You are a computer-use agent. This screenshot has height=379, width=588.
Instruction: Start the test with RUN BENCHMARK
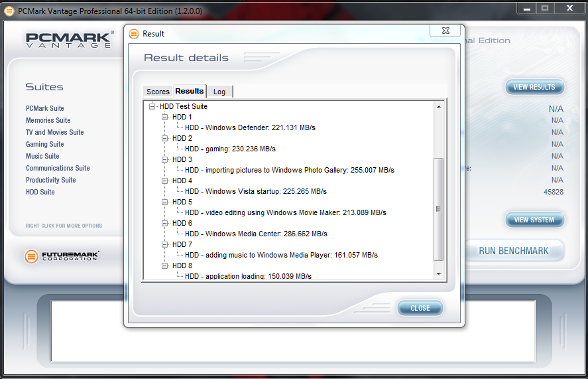(x=514, y=251)
